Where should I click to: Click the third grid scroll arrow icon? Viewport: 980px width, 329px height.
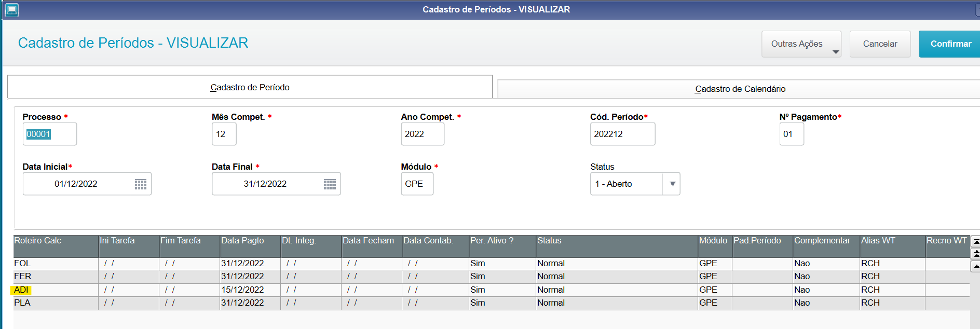976,266
